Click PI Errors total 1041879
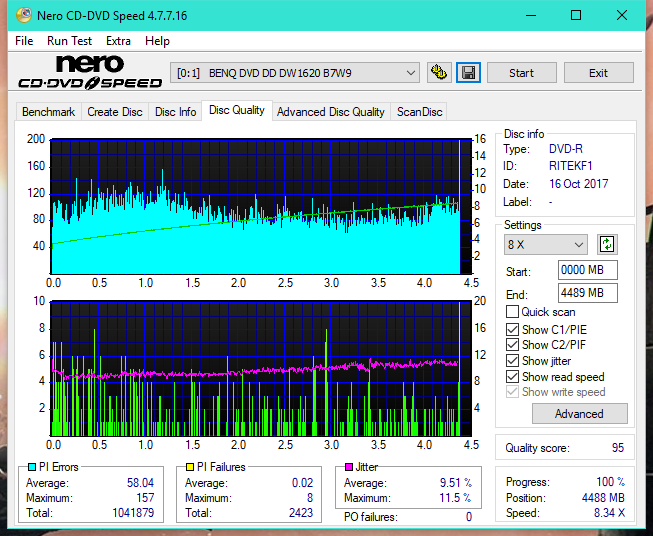The height and width of the screenshot is (536, 653). pyautogui.click(x=133, y=513)
